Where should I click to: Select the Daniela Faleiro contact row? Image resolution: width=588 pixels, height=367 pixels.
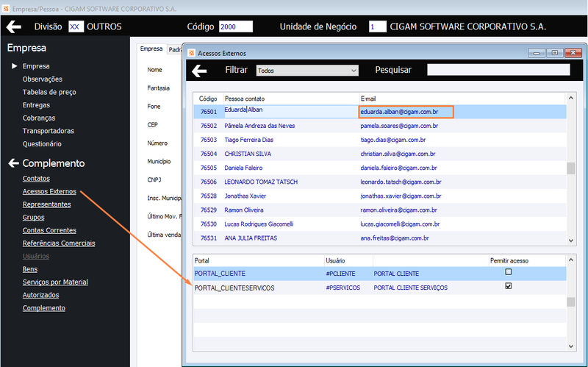[x=380, y=168]
